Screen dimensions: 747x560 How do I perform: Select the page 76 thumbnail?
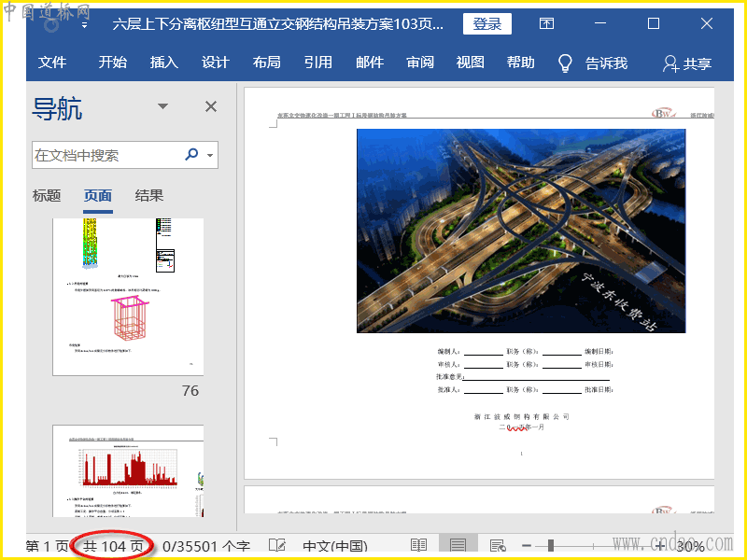(128, 297)
